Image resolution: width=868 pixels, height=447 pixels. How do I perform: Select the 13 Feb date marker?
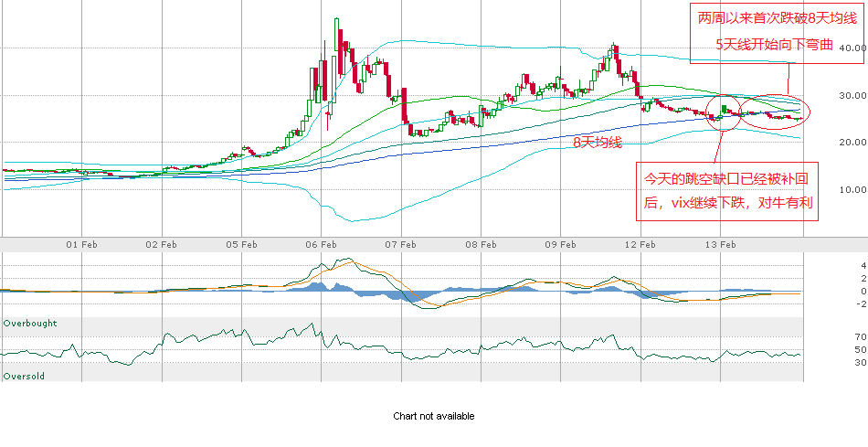point(721,245)
